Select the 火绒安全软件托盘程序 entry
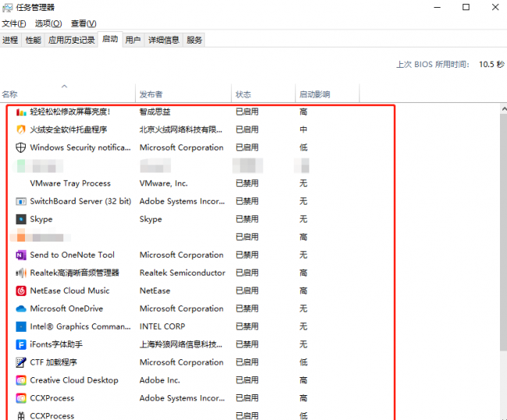The image size is (507, 420). pyautogui.click(x=69, y=130)
